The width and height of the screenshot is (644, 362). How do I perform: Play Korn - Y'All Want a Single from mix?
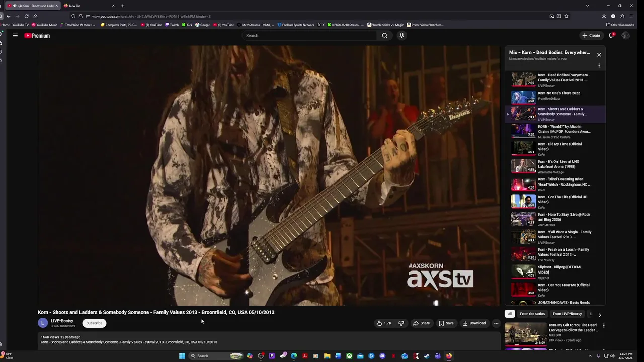556,237
